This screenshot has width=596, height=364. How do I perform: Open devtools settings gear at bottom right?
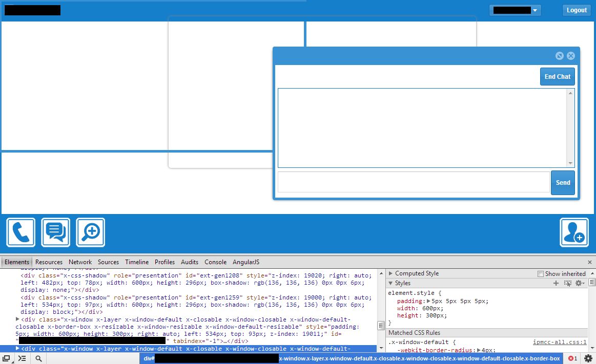pyautogui.click(x=588, y=358)
